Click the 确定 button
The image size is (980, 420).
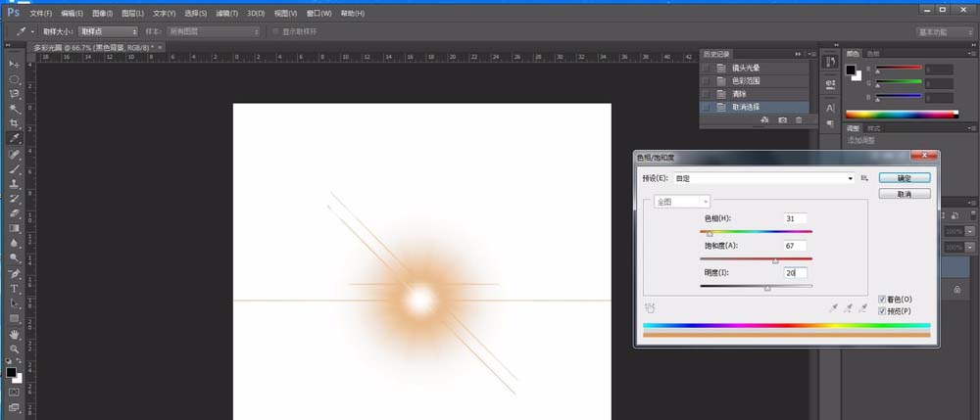coord(904,178)
